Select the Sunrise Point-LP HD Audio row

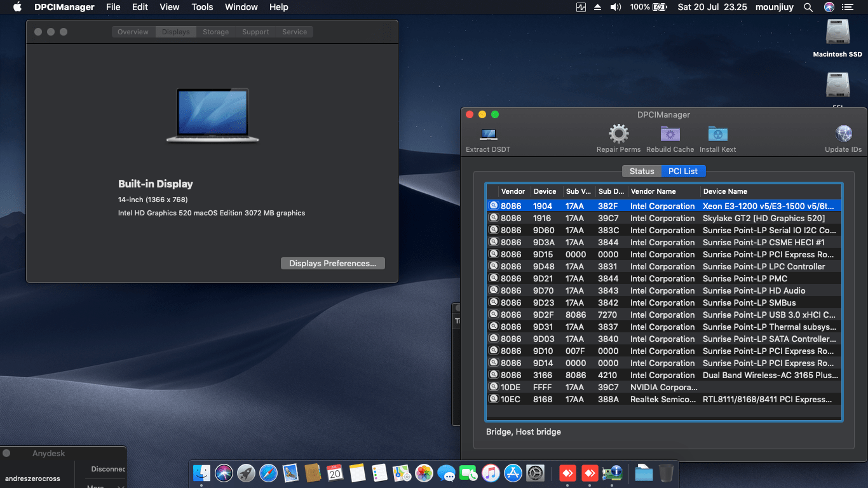664,290
